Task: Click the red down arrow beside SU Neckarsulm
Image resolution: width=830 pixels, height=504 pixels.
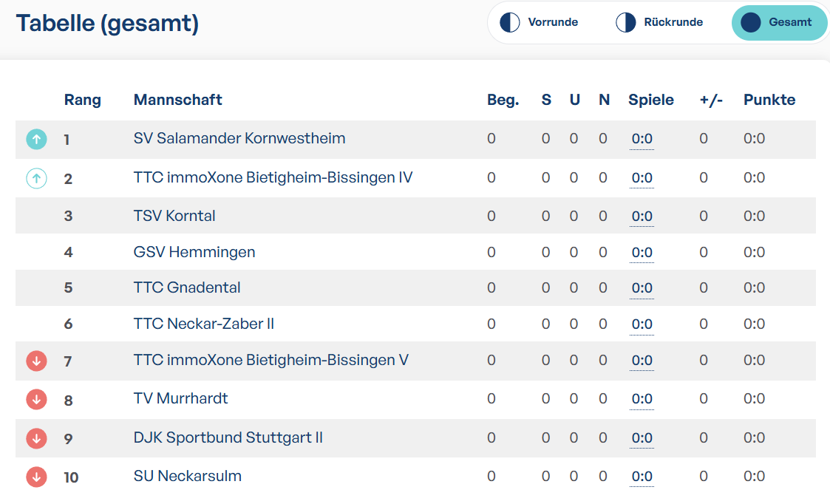Action: pos(36,477)
